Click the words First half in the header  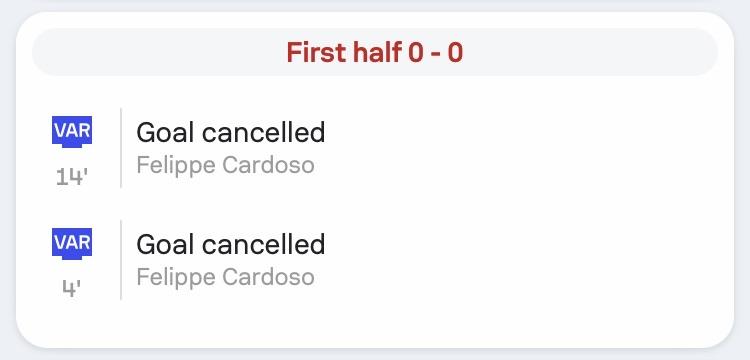click(x=344, y=53)
